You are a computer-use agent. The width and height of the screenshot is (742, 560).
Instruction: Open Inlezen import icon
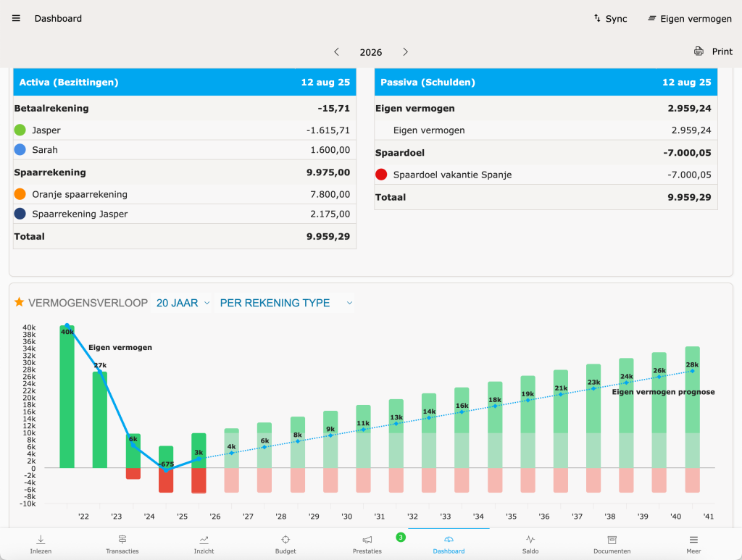[41, 540]
